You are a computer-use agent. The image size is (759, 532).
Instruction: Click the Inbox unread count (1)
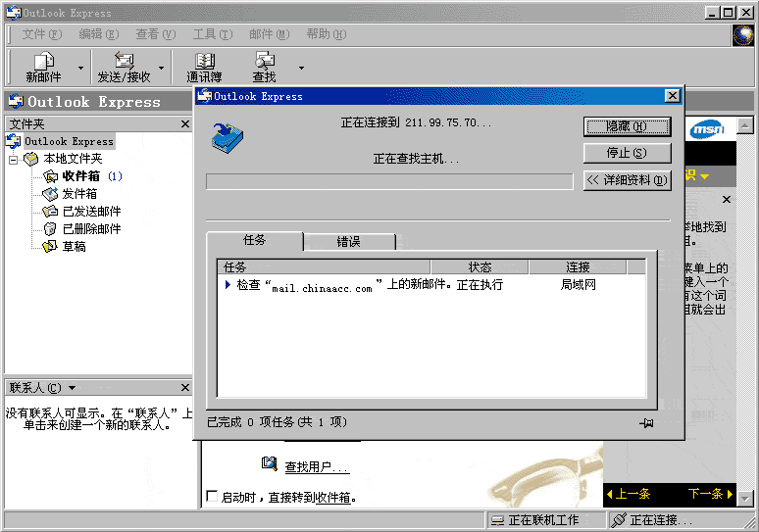click(115, 176)
